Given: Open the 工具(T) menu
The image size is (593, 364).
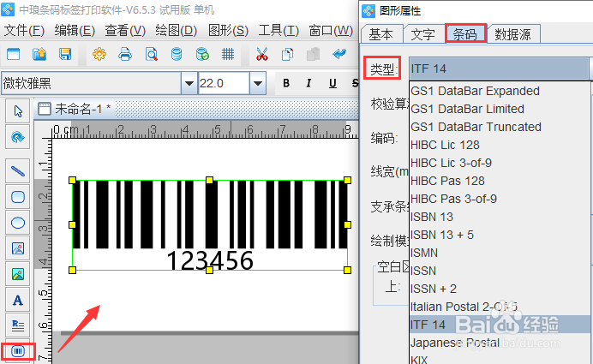Looking at the screenshot, I should [x=279, y=31].
